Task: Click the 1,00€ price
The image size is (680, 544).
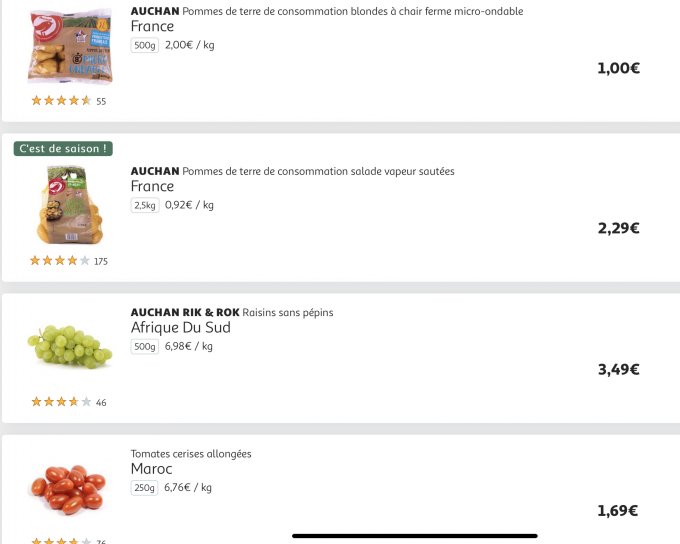Action: point(618,68)
